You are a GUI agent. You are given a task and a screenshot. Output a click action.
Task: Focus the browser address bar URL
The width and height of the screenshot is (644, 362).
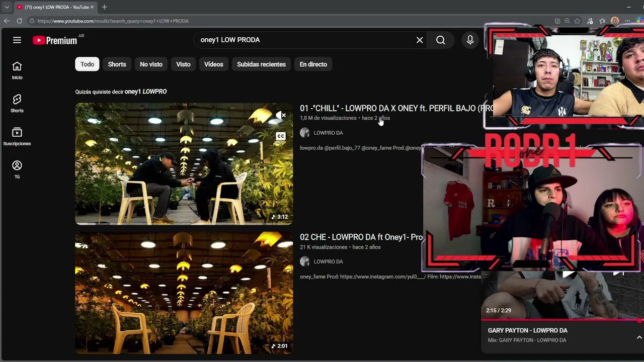tap(113, 21)
